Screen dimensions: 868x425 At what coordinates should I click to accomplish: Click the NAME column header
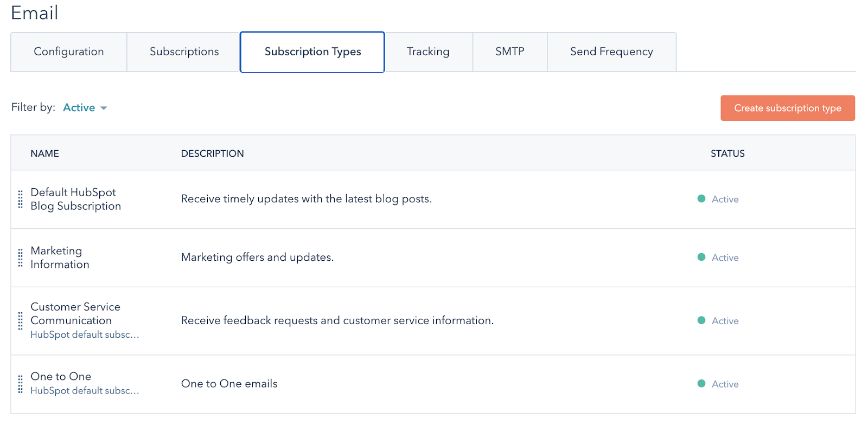(x=45, y=153)
